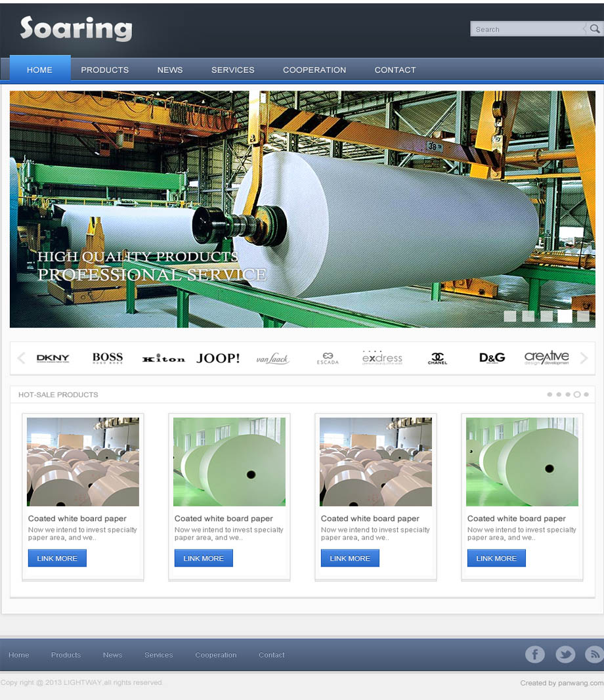Select the first hot-sale products pagination dot
The width and height of the screenshot is (604, 700).
coord(550,395)
